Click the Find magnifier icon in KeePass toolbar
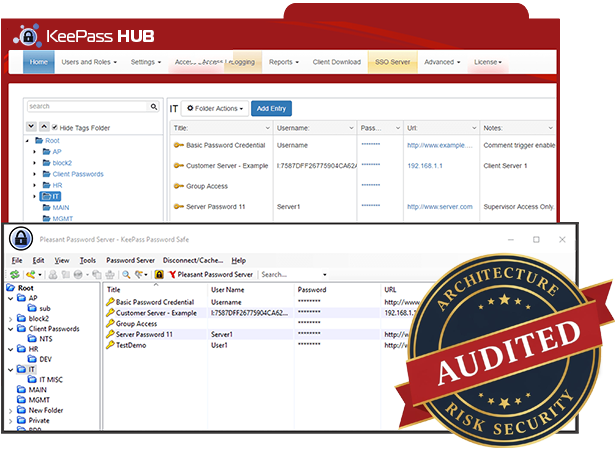This screenshot has width=616, height=457. (x=127, y=274)
